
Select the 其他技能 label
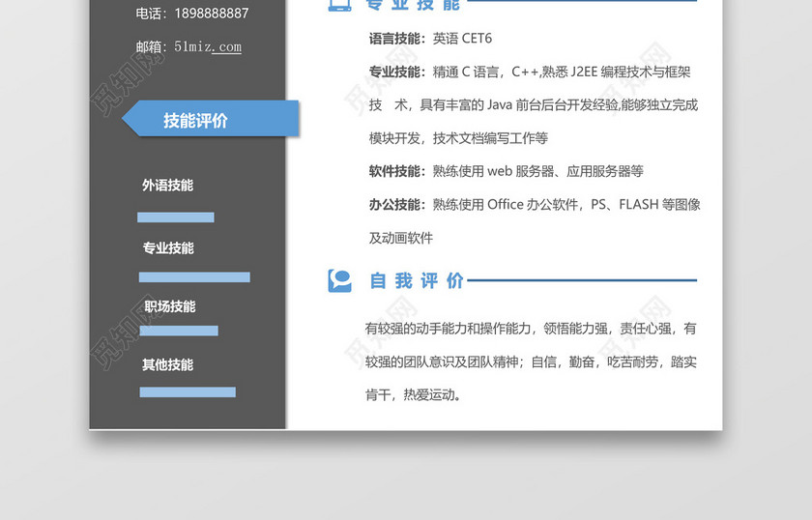click(x=168, y=364)
